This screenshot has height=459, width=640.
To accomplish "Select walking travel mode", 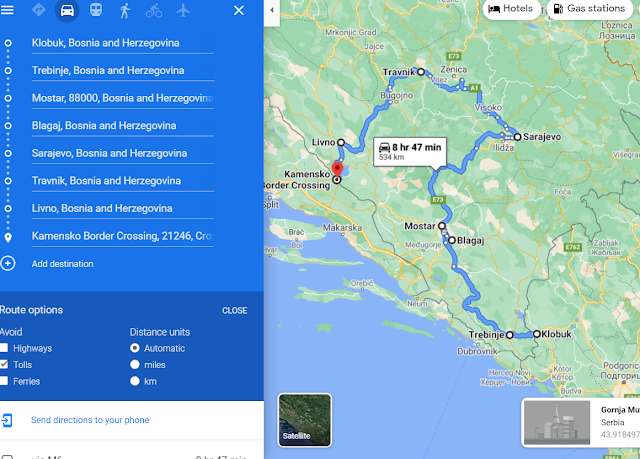I will [125, 10].
